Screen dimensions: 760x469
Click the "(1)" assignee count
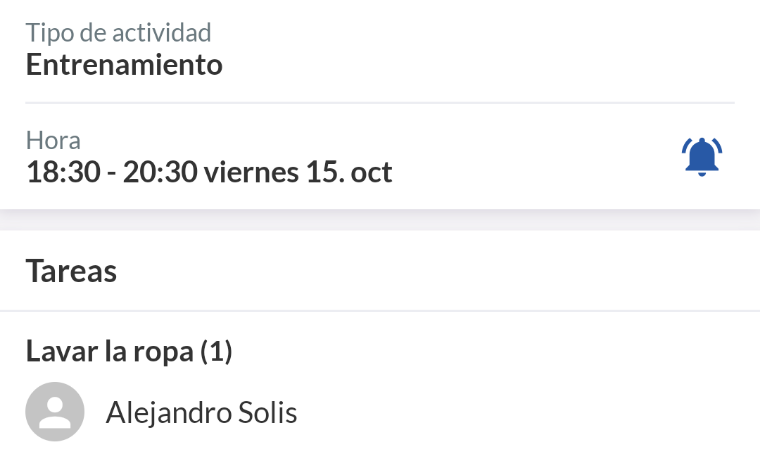click(216, 351)
